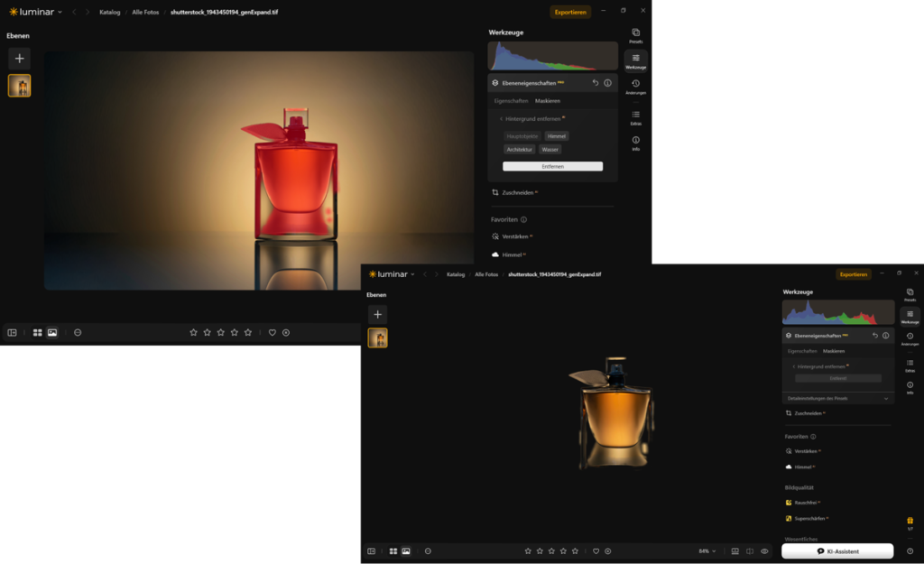Viewport: 924px width, 564px height.
Task: Click Exportieren in the back window
Action: click(570, 12)
